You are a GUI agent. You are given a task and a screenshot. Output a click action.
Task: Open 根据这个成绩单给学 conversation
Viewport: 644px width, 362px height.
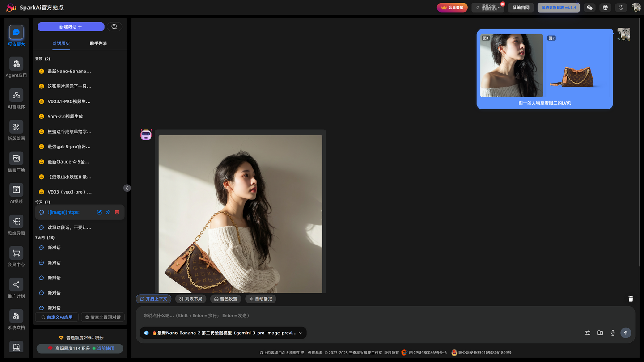pos(80,131)
